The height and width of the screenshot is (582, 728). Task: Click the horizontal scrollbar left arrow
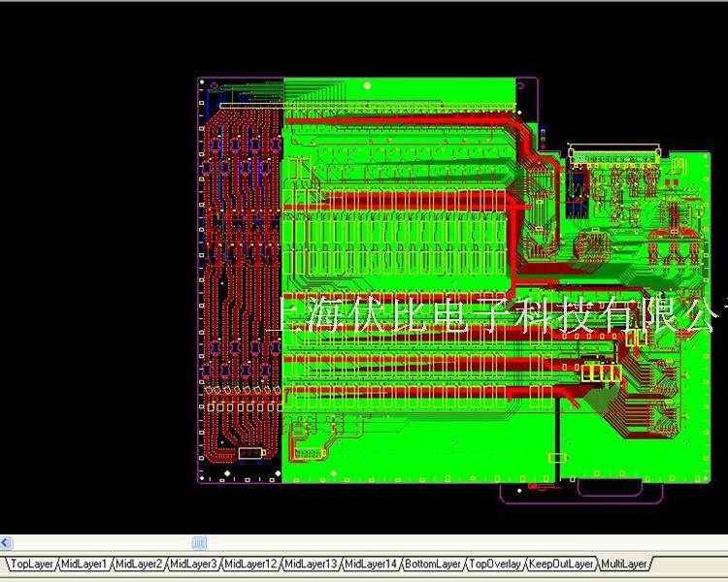click(x=6, y=542)
